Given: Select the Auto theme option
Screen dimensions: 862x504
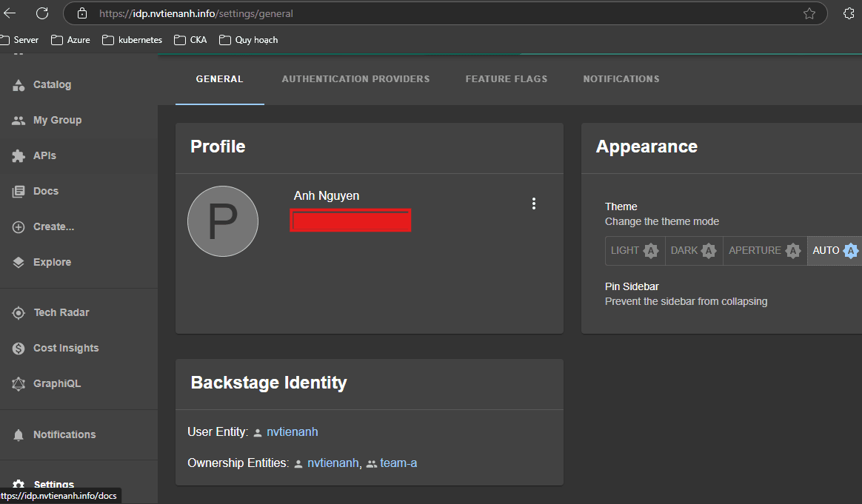Looking at the screenshot, I should 835,251.
